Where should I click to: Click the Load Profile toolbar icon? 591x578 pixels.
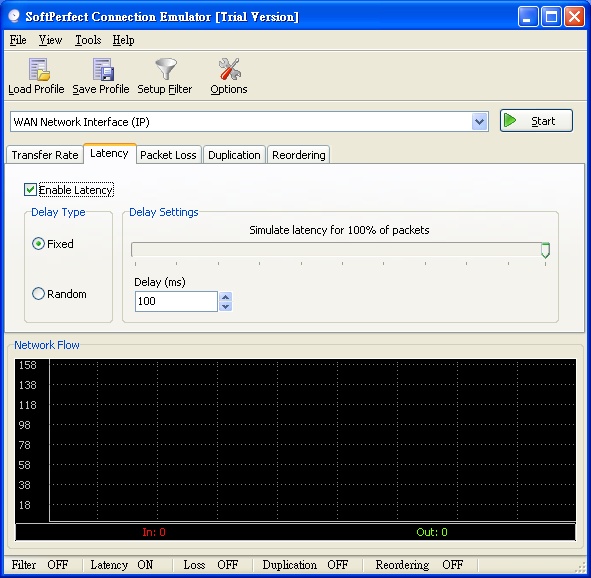pos(39,70)
